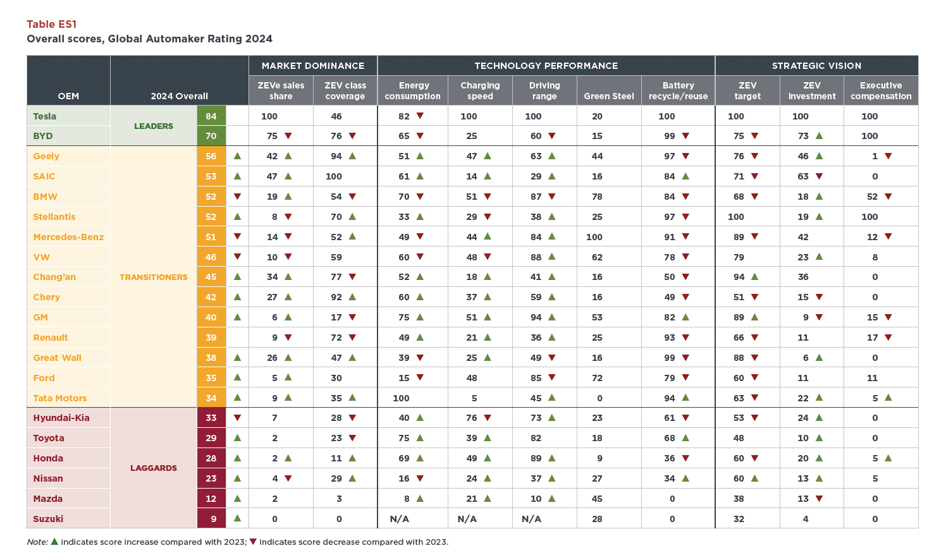Click Tesla's green 84 overall score badge
This screenshot has width=946, height=560.
[x=211, y=116]
